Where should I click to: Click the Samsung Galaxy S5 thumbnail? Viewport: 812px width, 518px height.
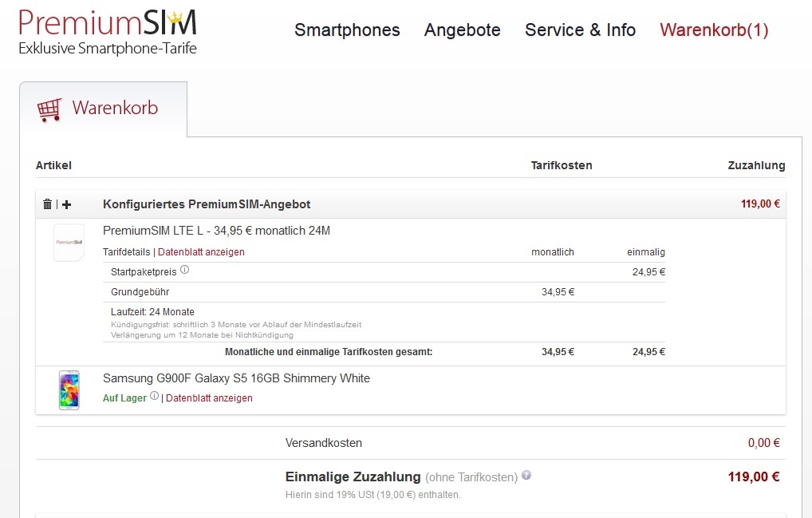[69, 390]
